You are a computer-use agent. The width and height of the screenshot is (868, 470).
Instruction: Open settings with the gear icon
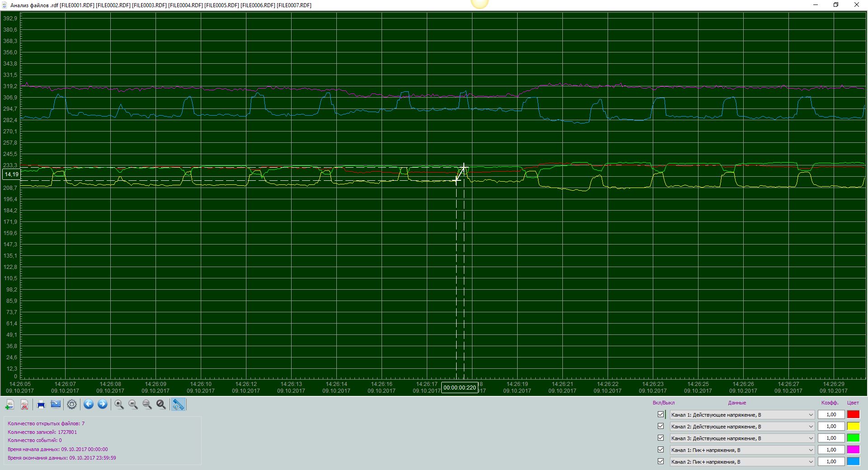[x=72, y=404]
